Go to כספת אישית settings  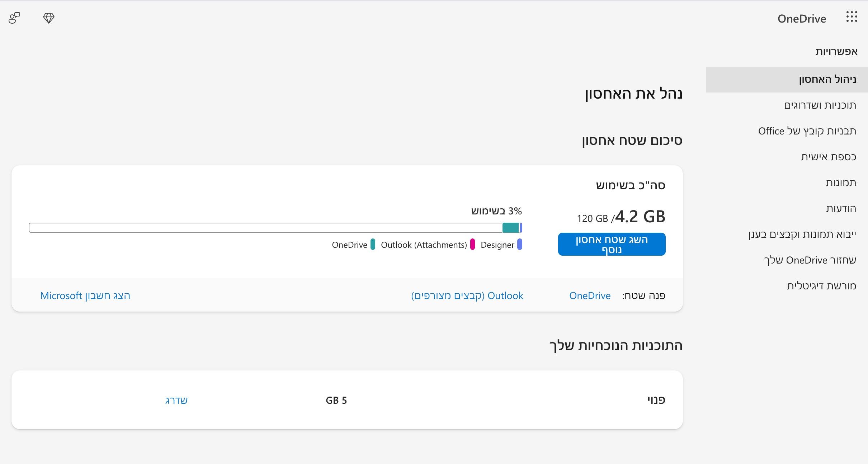pyautogui.click(x=829, y=157)
